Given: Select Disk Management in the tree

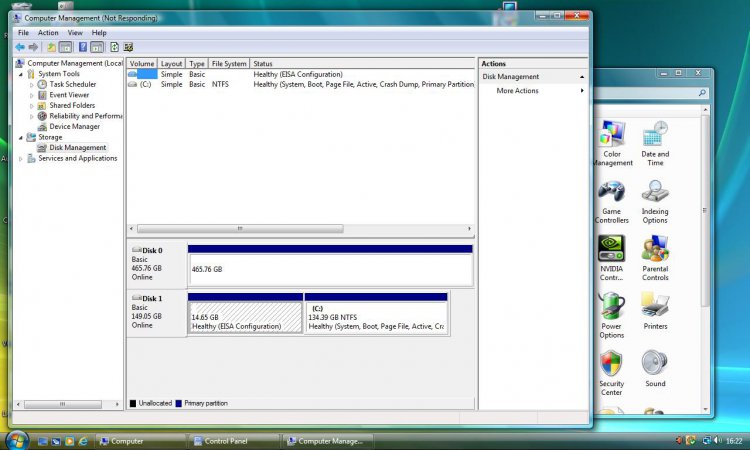Looking at the screenshot, I should pyautogui.click(x=77, y=147).
